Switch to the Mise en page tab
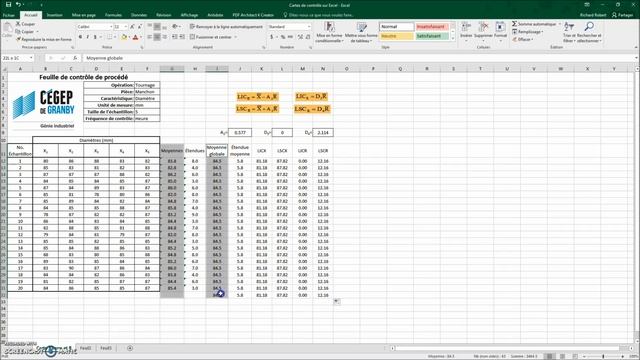The width and height of the screenshot is (640, 360). (x=84, y=15)
